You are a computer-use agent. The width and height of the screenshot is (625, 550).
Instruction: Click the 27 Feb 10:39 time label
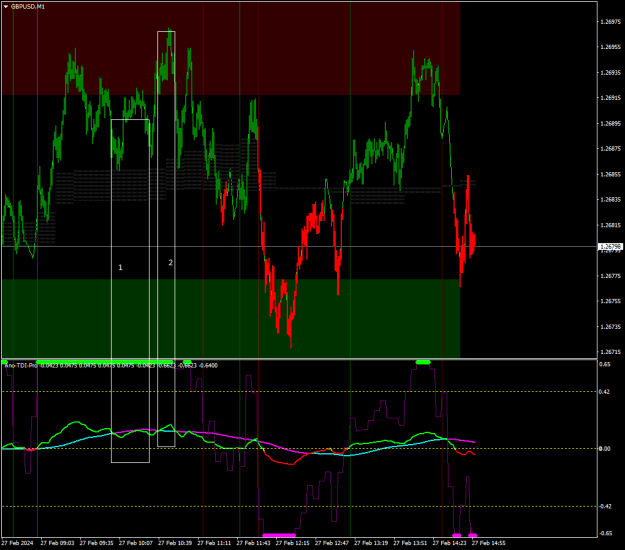click(175, 543)
